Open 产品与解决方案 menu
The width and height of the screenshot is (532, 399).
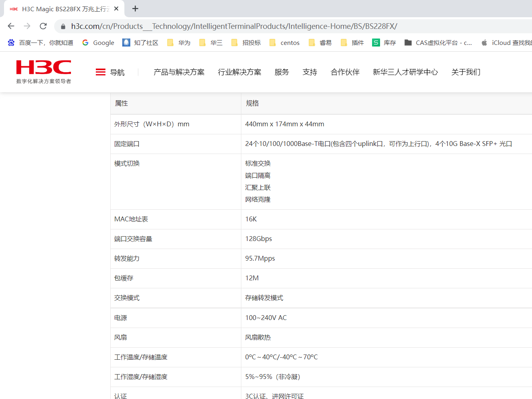pyautogui.click(x=179, y=72)
